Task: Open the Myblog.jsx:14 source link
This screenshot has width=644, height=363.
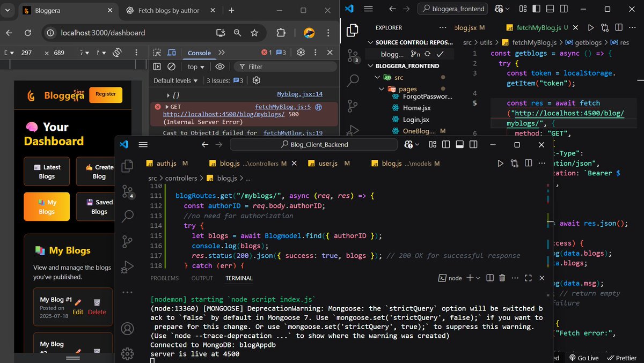Action: (300, 94)
